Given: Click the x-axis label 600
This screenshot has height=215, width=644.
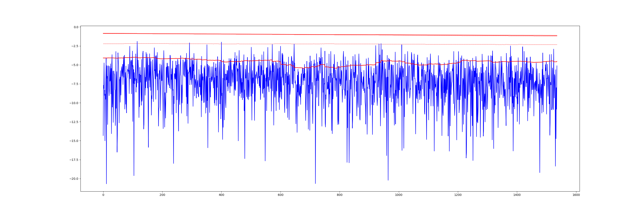Looking at the screenshot, I should pyautogui.click(x=281, y=195).
